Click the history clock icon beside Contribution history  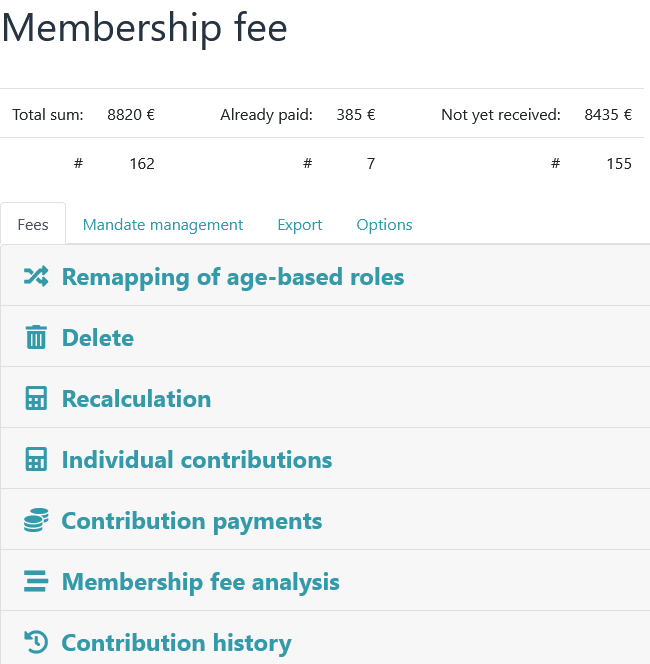click(36, 643)
